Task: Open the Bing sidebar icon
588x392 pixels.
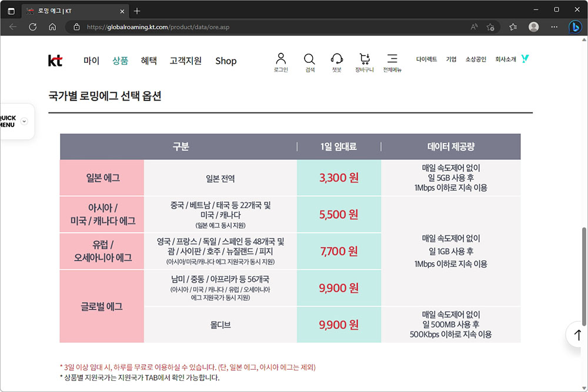Action: coord(575,27)
